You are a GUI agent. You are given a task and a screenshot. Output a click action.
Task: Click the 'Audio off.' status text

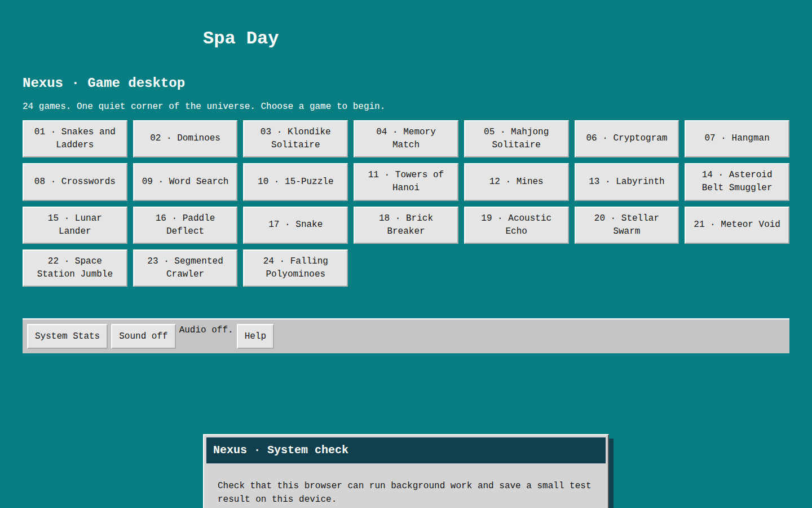206,330
